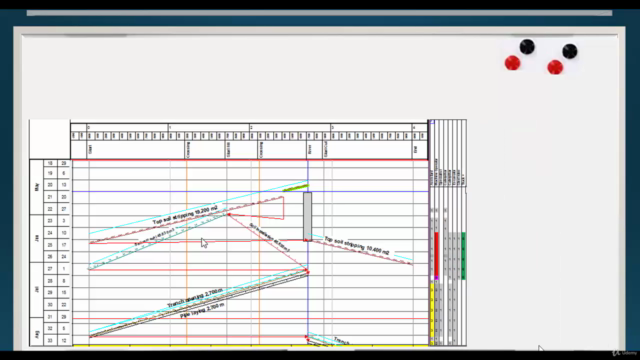Click the red vertical bar in the resource panel
Screen dimensions: 640x360
pos(436,254)
